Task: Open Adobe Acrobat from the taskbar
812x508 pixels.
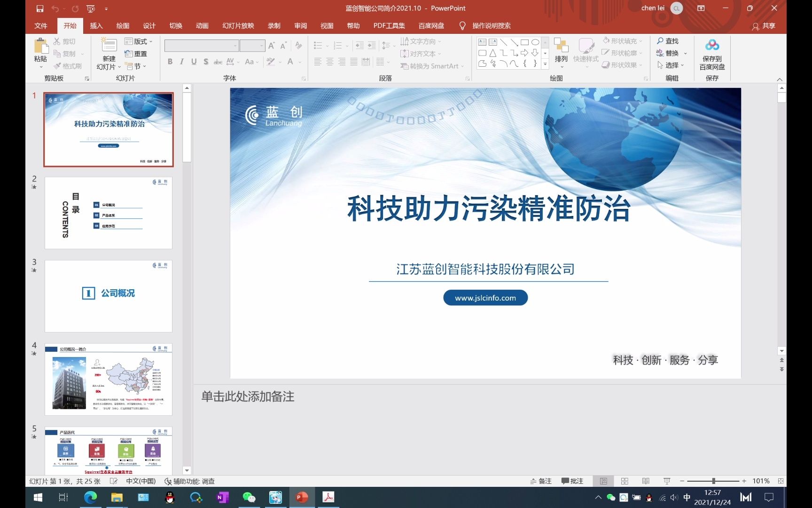Action: click(x=328, y=497)
